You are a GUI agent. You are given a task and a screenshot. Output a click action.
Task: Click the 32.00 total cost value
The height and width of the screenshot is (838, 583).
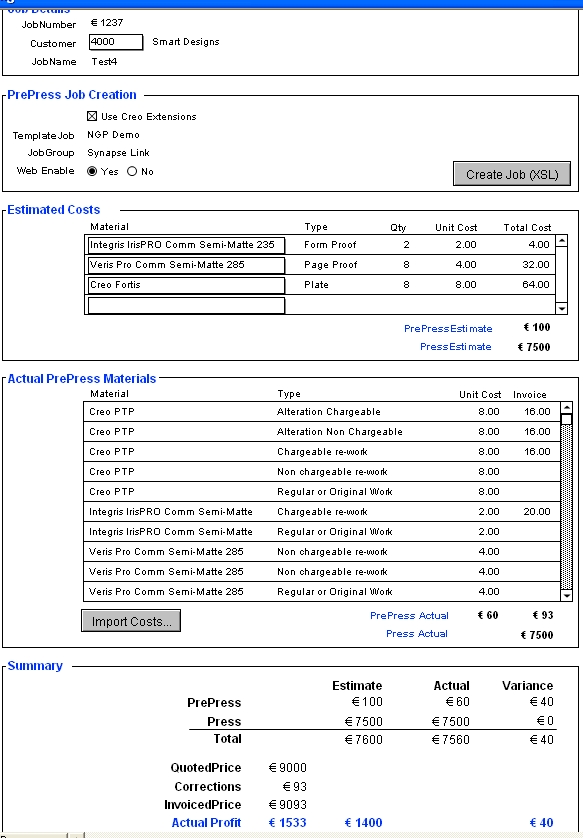(x=536, y=265)
